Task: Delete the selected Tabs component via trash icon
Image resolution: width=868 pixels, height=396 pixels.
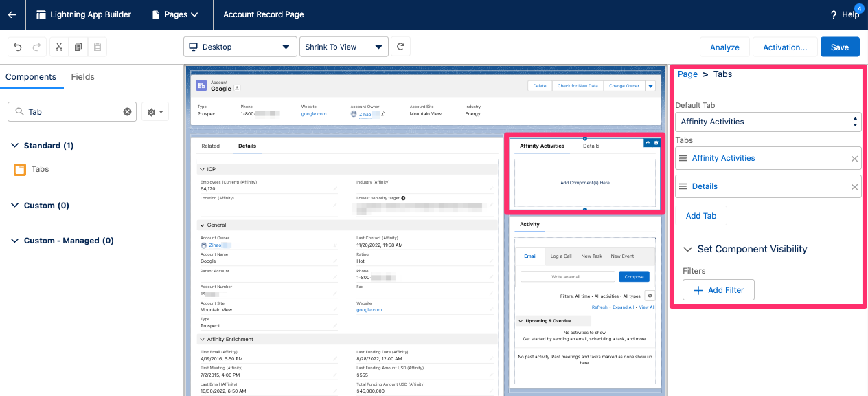Action: coord(657,142)
